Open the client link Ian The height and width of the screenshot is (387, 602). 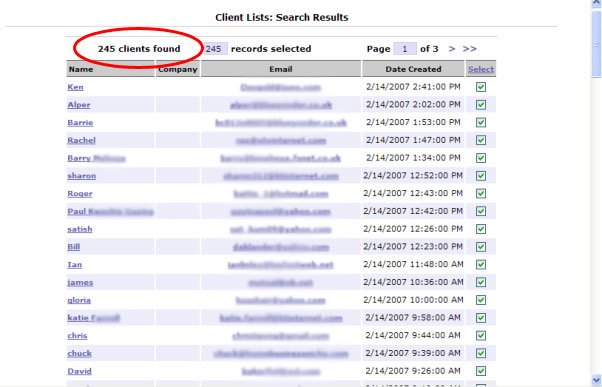click(x=74, y=265)
